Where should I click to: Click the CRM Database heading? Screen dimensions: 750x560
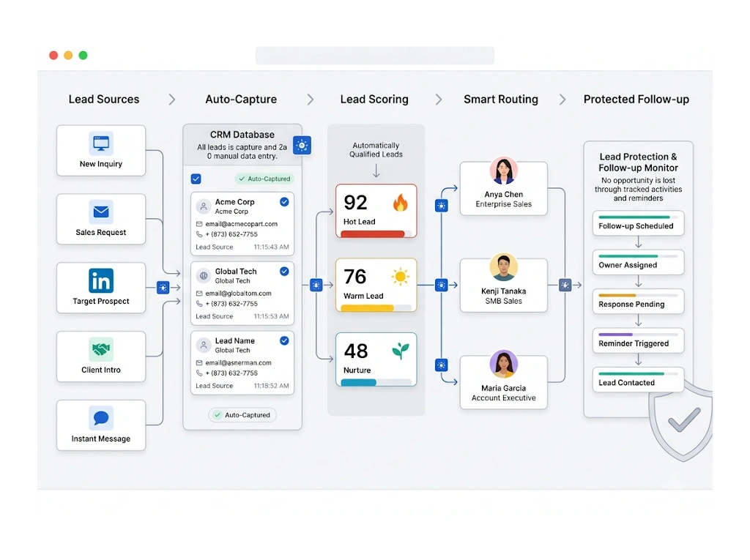pos(242,135)
